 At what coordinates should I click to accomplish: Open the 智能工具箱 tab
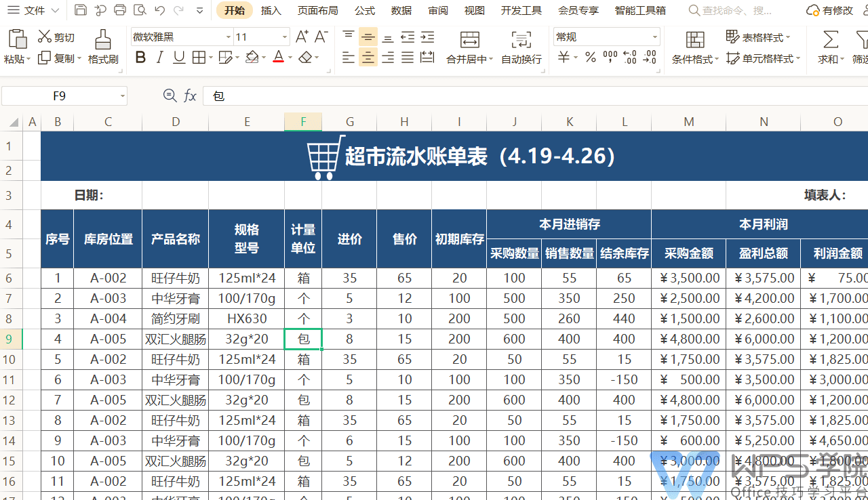coord(640,10)
